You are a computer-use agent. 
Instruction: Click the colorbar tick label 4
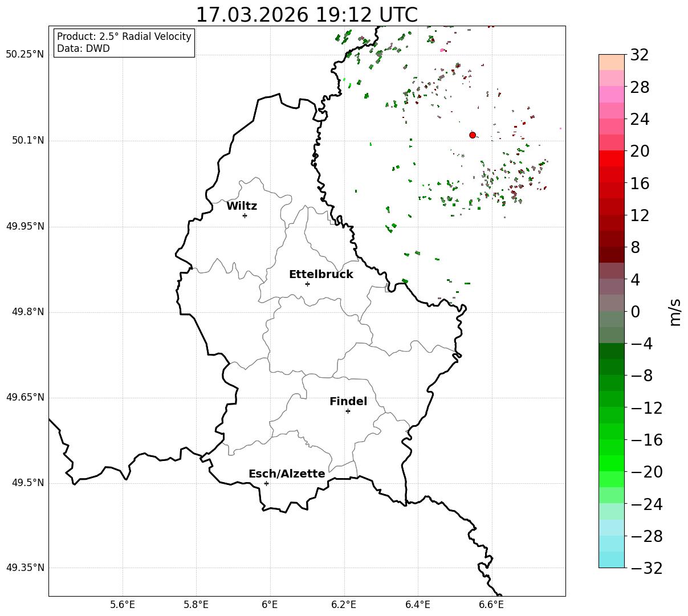[635, 280]
